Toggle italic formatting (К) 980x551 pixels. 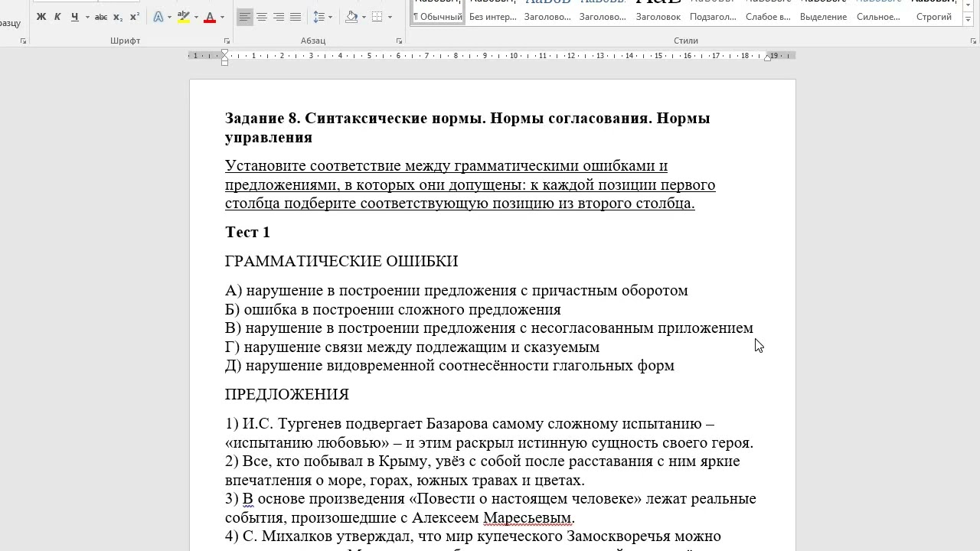[57, 17]
